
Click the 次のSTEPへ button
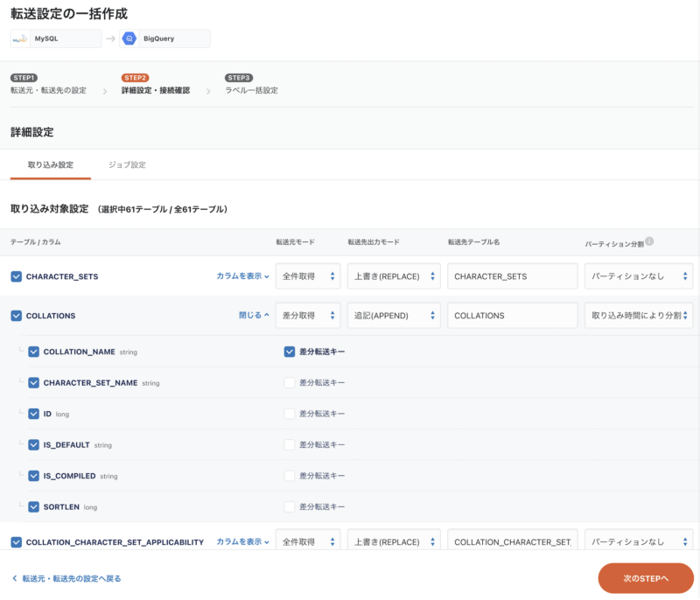click(x=646, y=578)
